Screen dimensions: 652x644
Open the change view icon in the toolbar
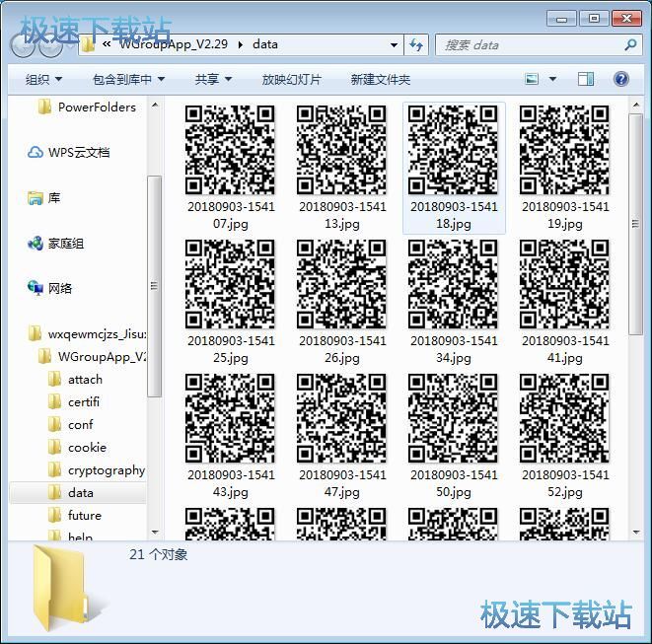(532, 79)
